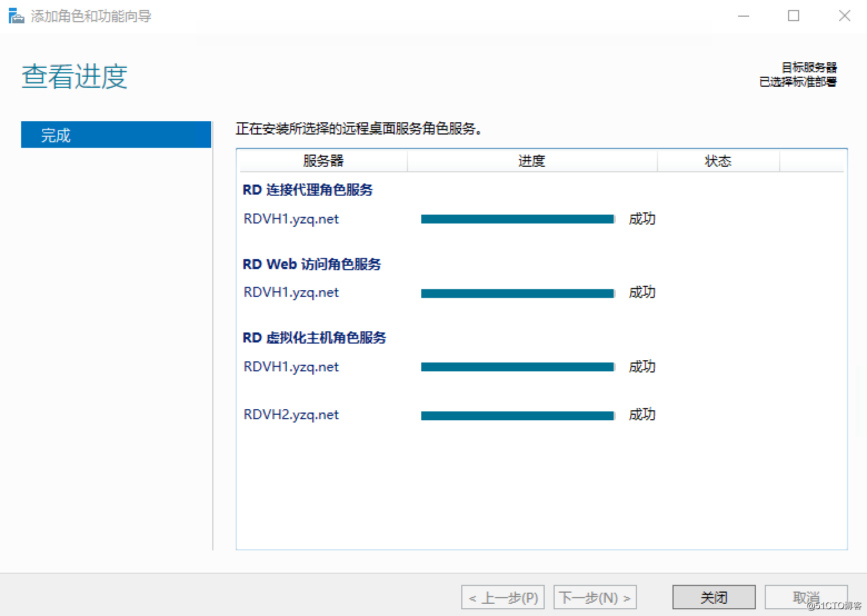Click 成功 status for RD Web 访问 row

point(642,292)
